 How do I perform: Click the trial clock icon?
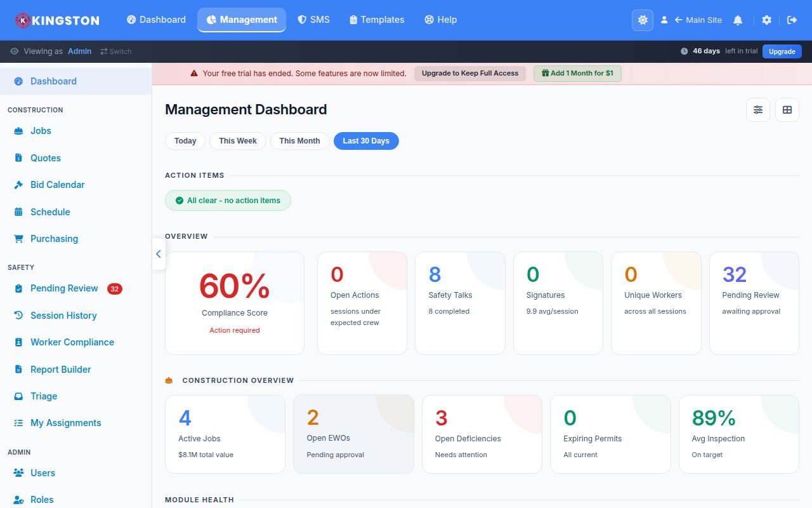point(684,51)
